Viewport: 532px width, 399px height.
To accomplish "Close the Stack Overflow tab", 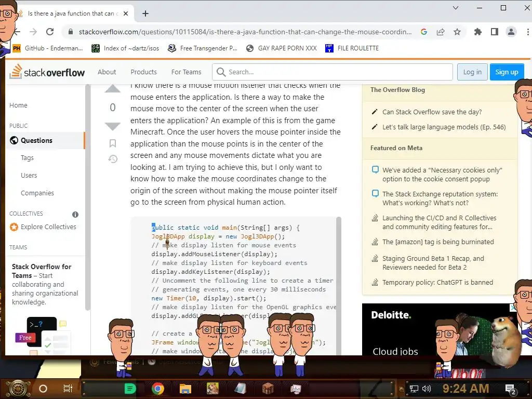I will point(126,14).
